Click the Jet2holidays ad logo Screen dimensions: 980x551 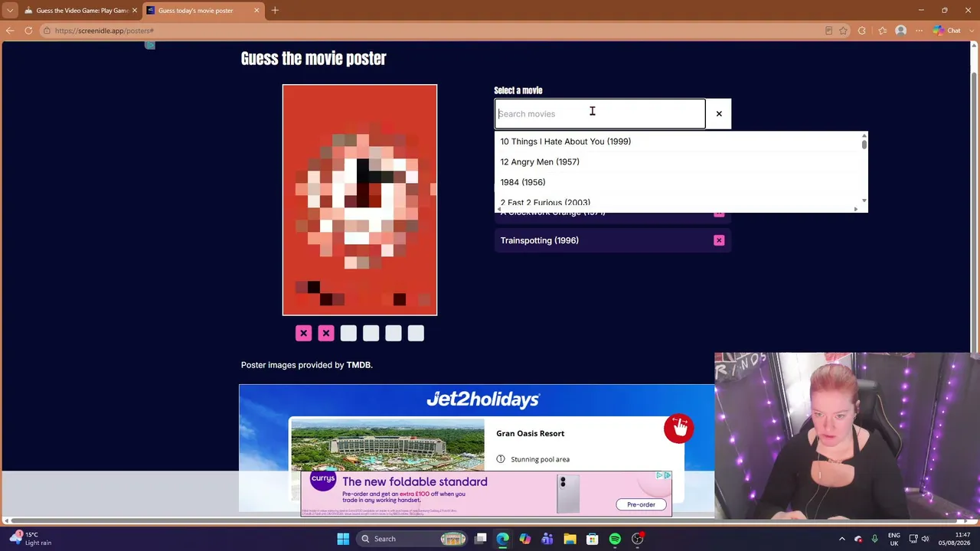[x=483, y=399]
